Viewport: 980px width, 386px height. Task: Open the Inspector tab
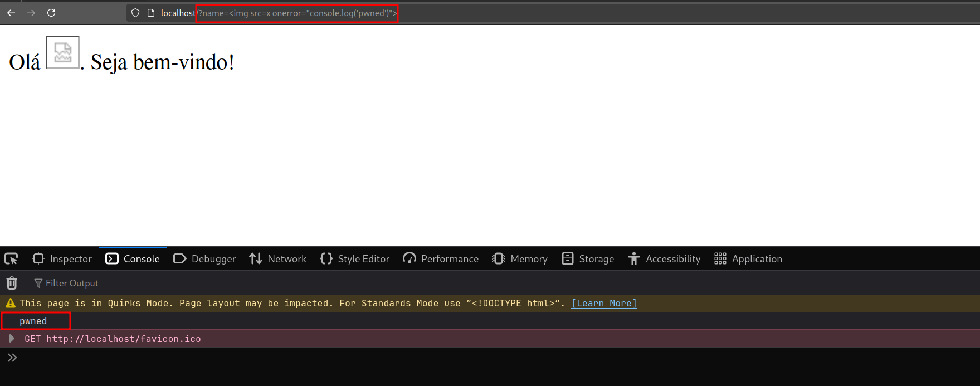point(62,259)
